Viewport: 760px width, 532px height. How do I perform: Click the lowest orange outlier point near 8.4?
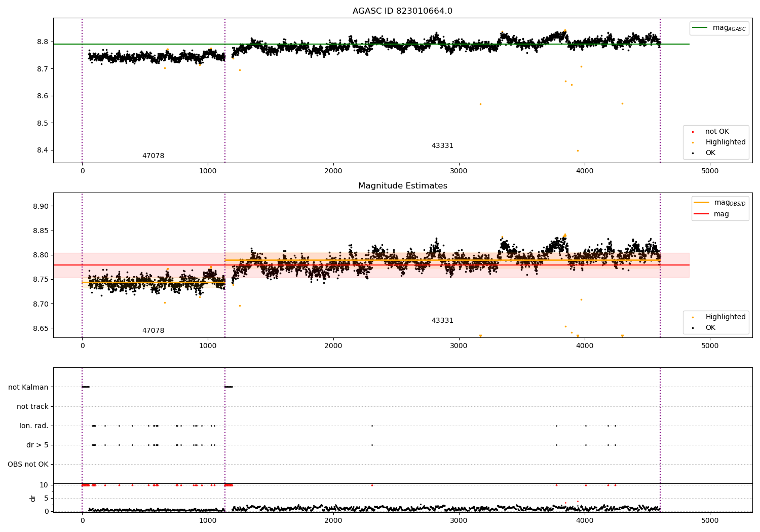click(578, 150)
